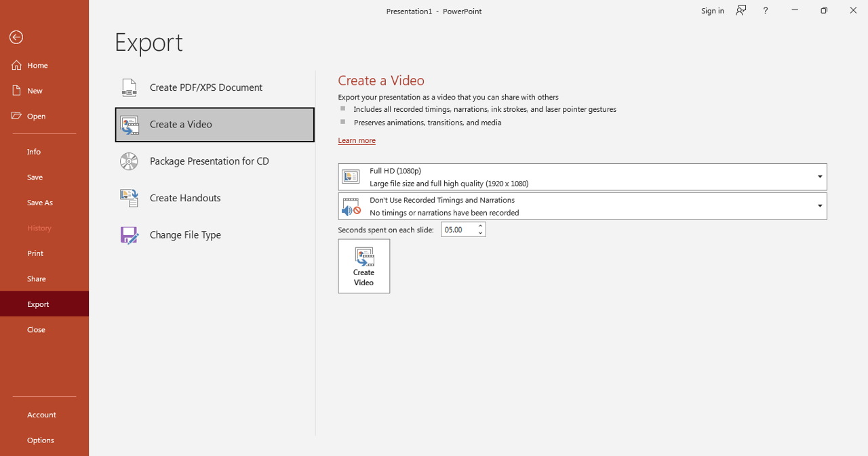Expand the Full HD (1080p) quality dropdown arrow

click(820, 177)
